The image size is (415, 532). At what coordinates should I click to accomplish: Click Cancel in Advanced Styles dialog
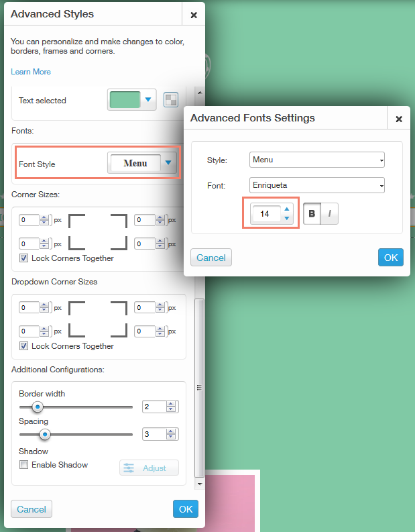click(32, 509)
